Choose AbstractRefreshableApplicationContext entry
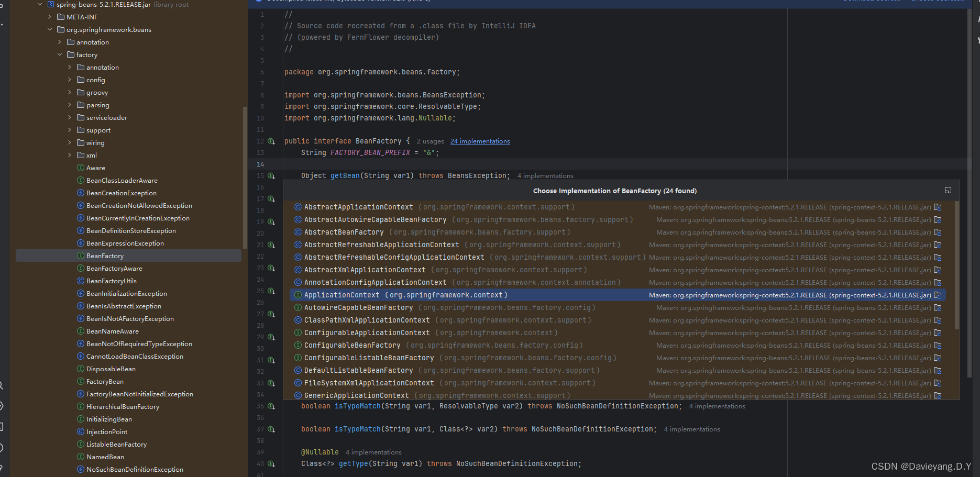980x477 pixels. [x=618, y=245]
